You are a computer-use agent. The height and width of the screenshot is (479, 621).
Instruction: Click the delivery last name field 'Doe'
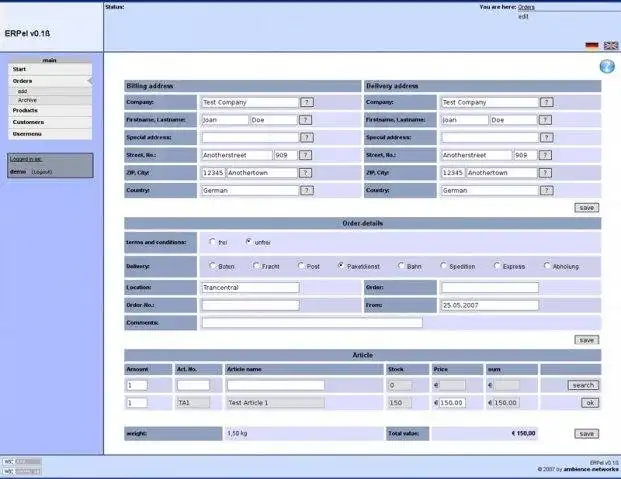tap(513, 120)
